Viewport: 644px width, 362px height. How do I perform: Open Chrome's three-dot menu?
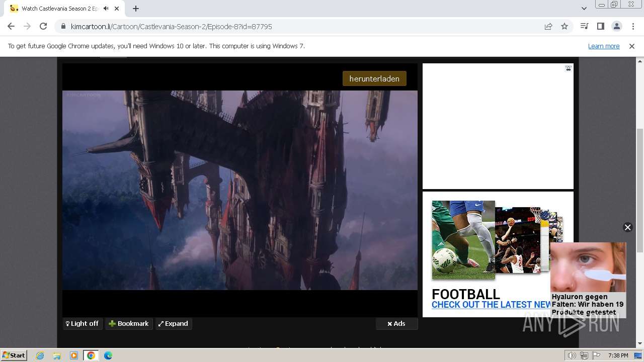coord(633,26)
